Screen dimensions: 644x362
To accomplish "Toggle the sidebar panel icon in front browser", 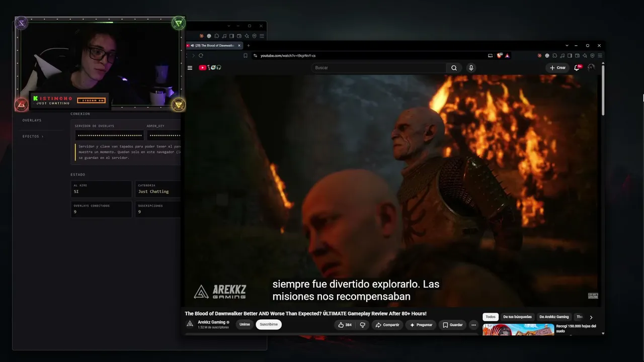I will click(x=570, y=55).
